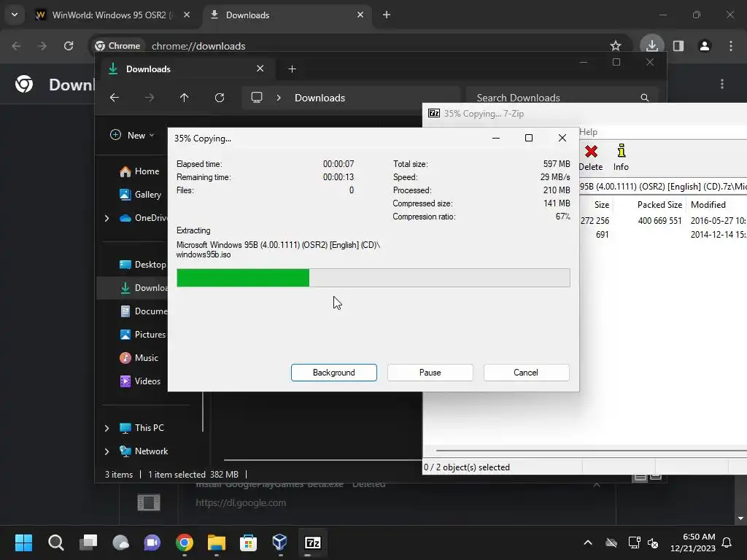This screenshot has height=560, width=747.
Task: Sort by the Packed Size column
Action: tap(659, 205)
